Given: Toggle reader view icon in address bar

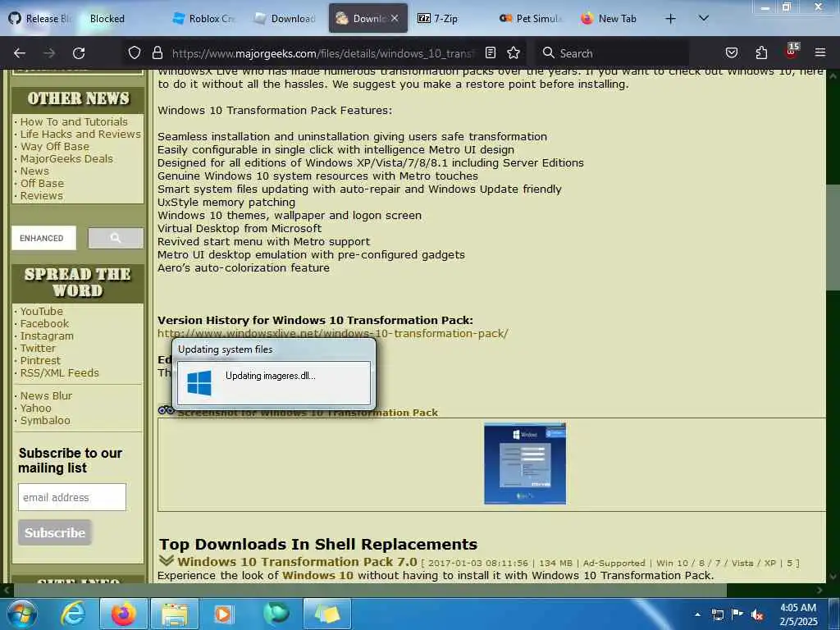Looking at the screenshot, I should (491, 53).
